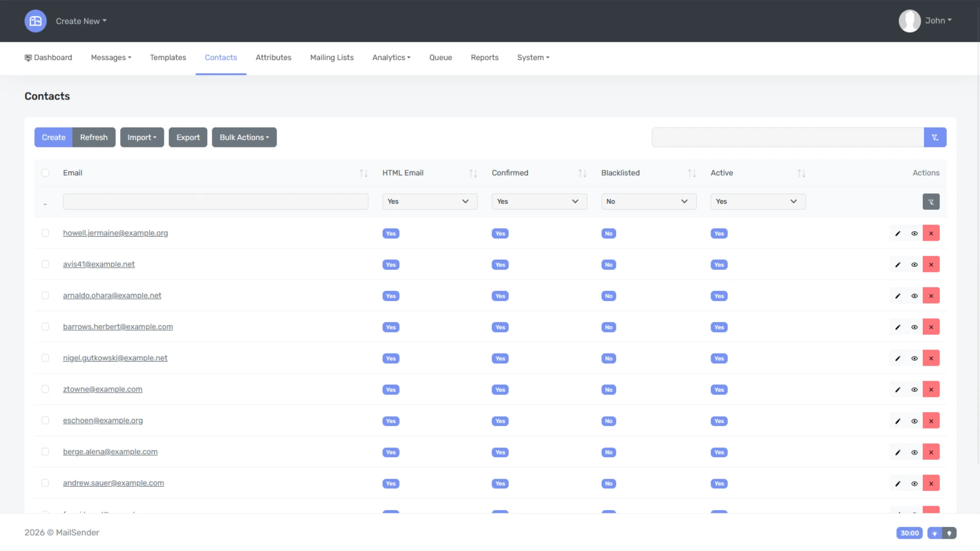Expand the Messages menu

click(x=111, y=58)
